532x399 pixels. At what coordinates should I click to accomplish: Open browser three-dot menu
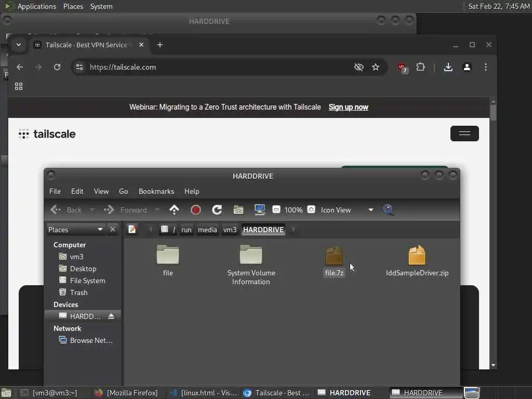coord(486,67)
